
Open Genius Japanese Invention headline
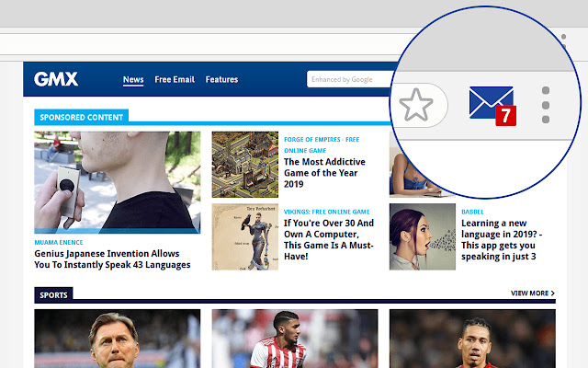tap(112, 259)
